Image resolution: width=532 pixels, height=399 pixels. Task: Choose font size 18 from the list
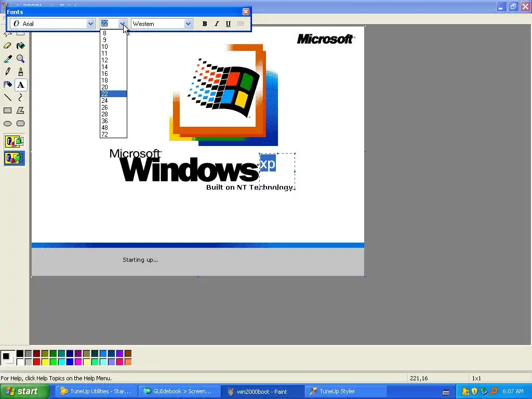point(113,81)
